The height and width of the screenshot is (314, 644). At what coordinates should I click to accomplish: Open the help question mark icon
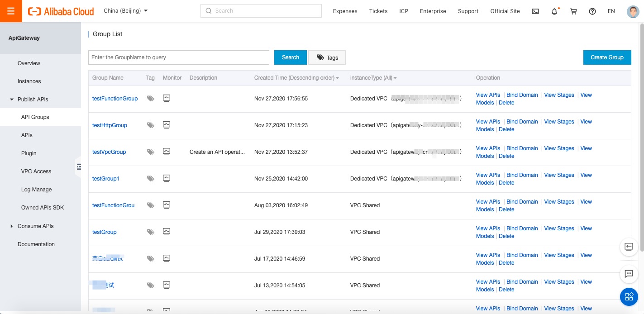pos(592,11)
